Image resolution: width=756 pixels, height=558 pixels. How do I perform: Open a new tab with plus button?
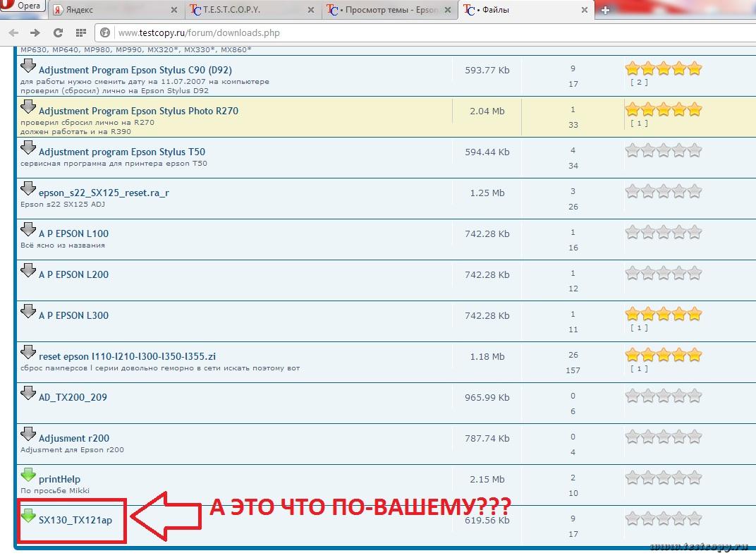605,11
